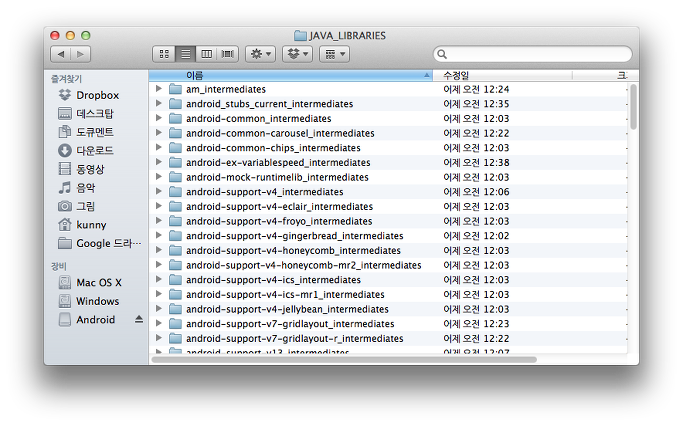Click android-common-carousel_intermediates name text
683x426 pixels.
pyautogui.click(x=280, y=133)
